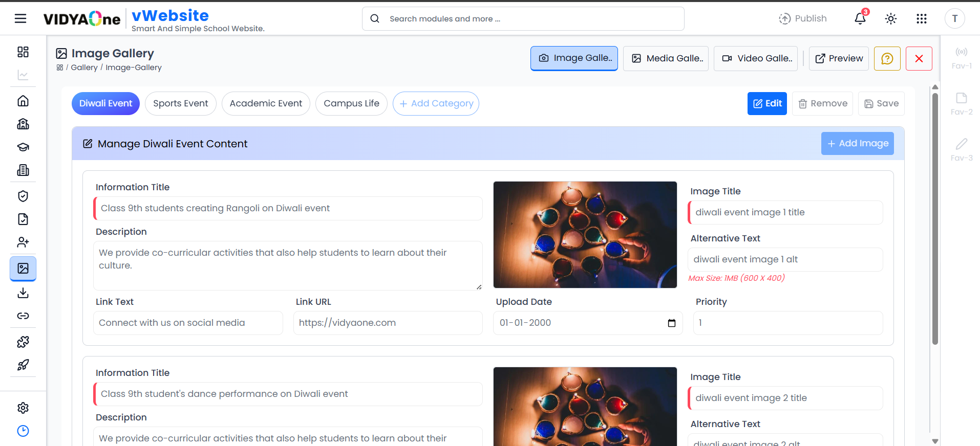The image size is (980, 446).
Task: Open Fav-1 shortcut in right panel
Action: (962, 58)
